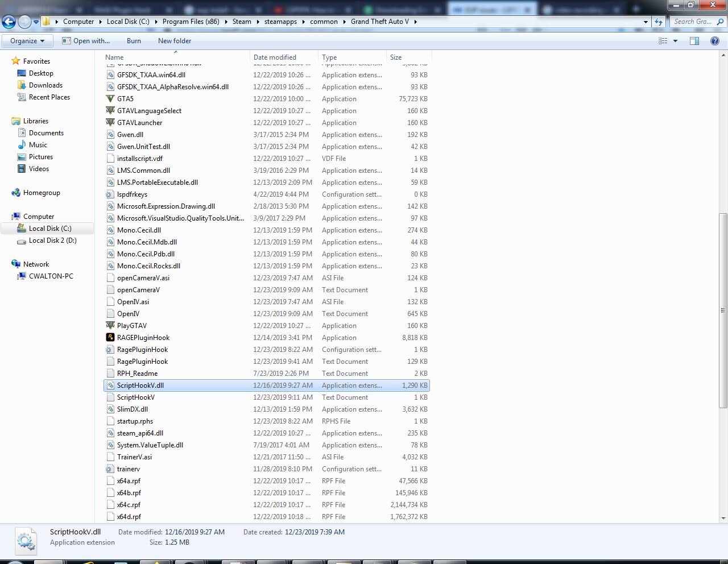This screenshot has width=728, height=564.
Task: Click New folder in the toolbar
Action: pos(175,41)
